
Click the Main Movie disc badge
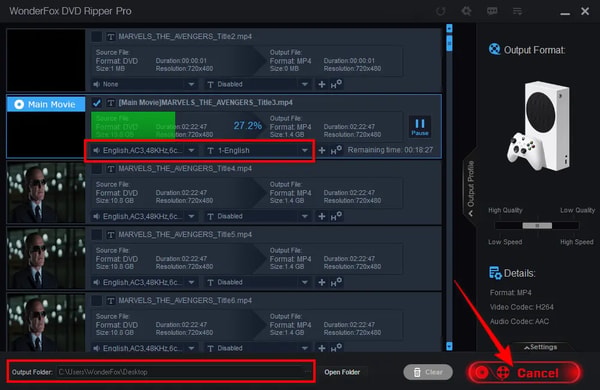[x=46, y=104]
